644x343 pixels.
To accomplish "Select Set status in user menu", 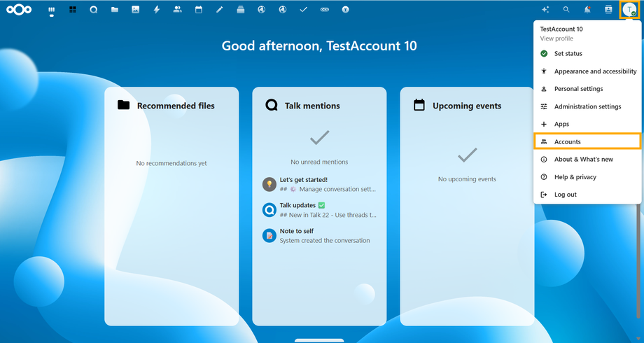I will tap(587, 53).
